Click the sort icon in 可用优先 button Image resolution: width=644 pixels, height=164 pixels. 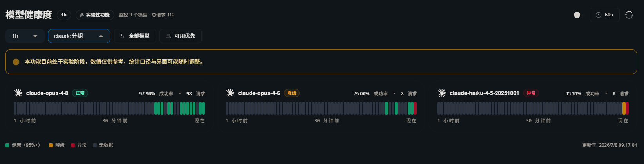(x=168, y=36)
